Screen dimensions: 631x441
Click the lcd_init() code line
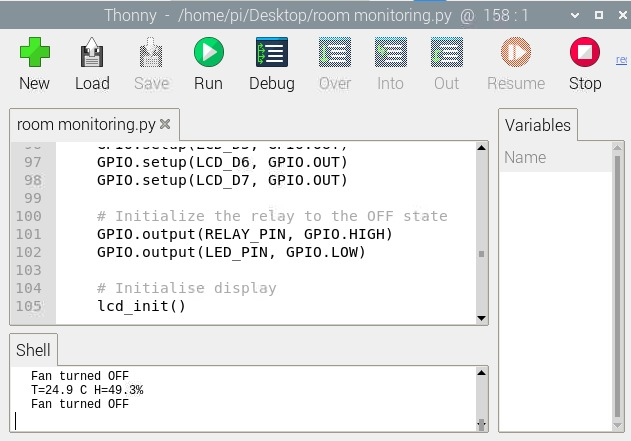pos(141,306)
